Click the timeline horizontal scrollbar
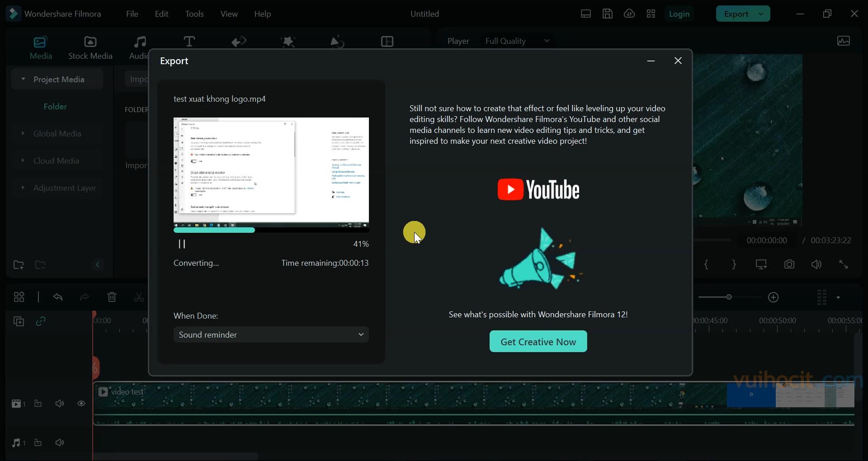The height and width of the screenshot is (461, 868). (175, 456)
